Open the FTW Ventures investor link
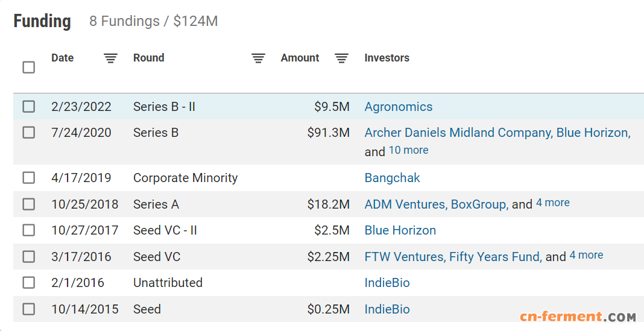Viewport: 644px width, 331px height. click(x=405, y=257)
